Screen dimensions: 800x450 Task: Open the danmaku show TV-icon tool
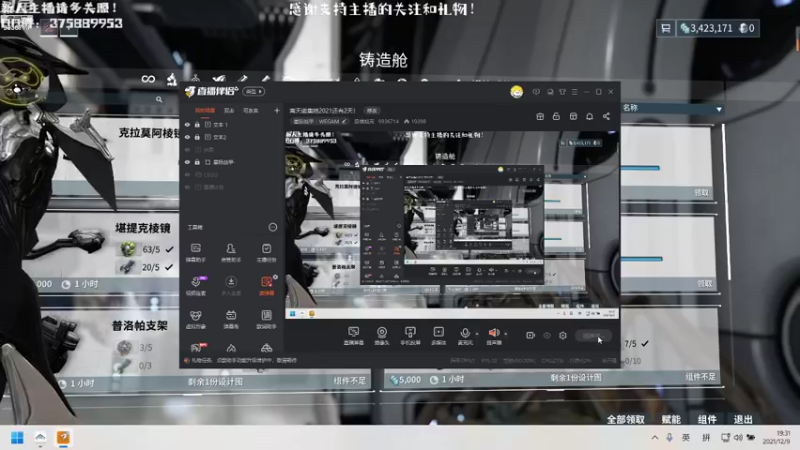tap(231, 319)
